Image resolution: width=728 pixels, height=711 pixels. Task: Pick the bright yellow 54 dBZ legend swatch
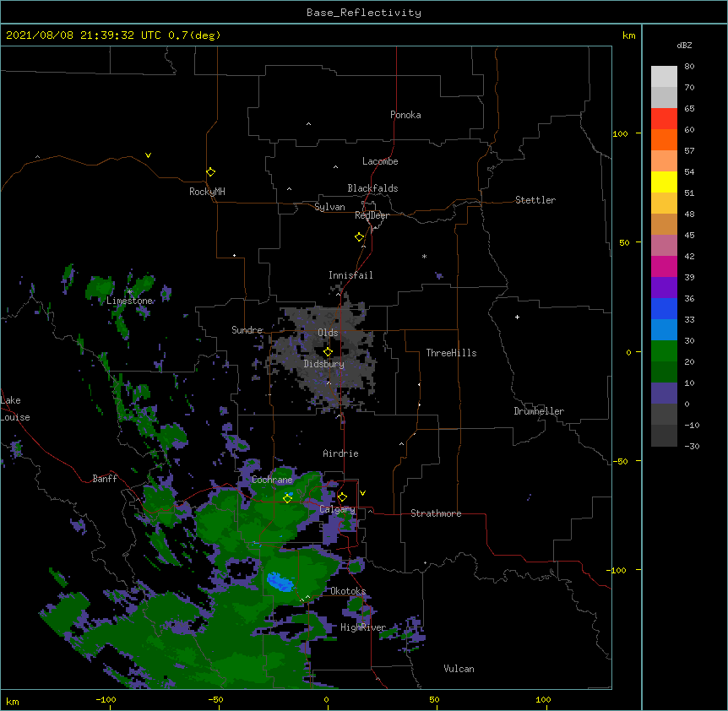pyautogui.click(x=664, y=182)
